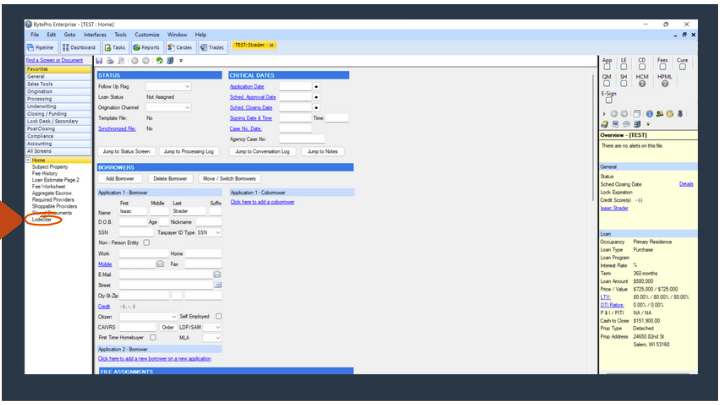Click the blue info icon in right panel

649,114
